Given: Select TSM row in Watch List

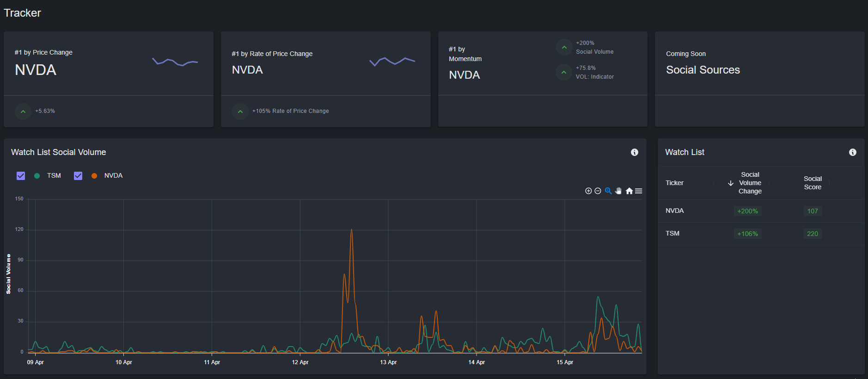Looking at the screenshot, I should click(x=761, y=234).
